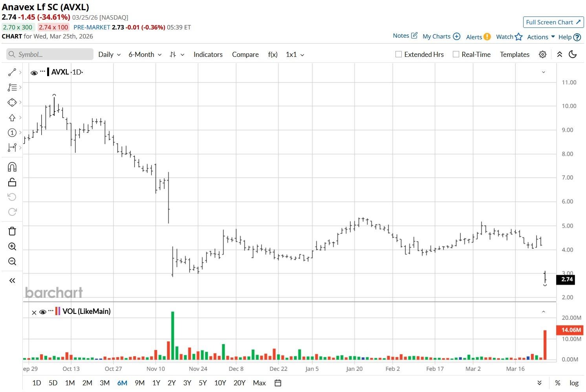586x392 pixels.
Task: Expand the volume pane upward
Action: (x=544, y=312)
